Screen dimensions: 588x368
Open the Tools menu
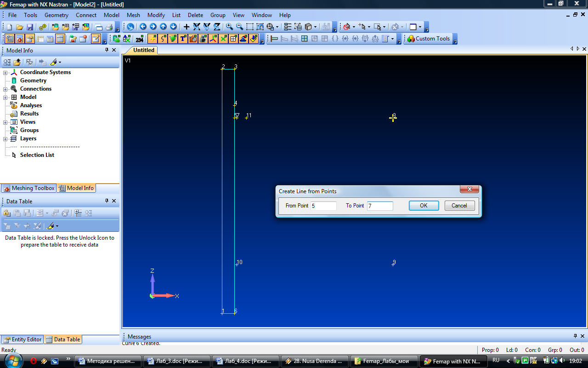31,15
